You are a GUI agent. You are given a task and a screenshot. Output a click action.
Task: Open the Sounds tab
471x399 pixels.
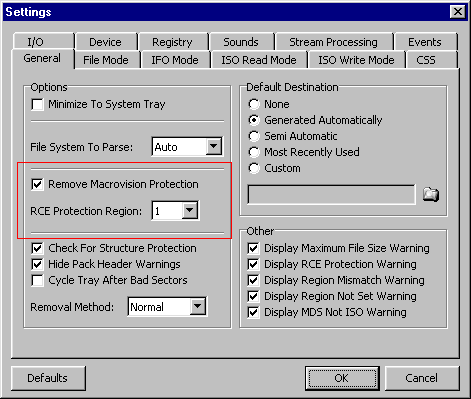242,42
